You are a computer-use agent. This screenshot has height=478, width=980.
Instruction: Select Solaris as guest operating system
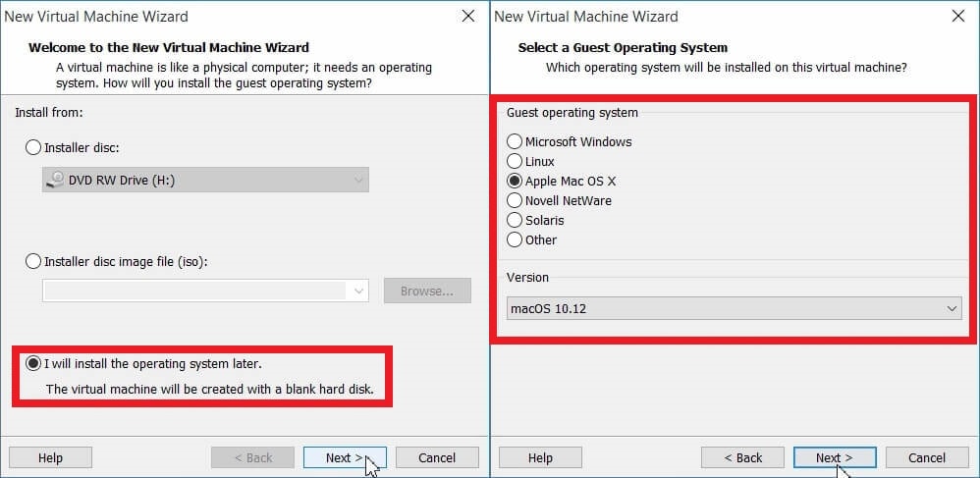point(515,220)
